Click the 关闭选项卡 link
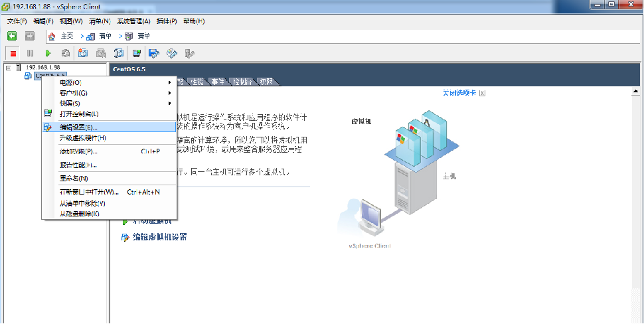The height and width of the screenshot is (324, 644). 459,93
